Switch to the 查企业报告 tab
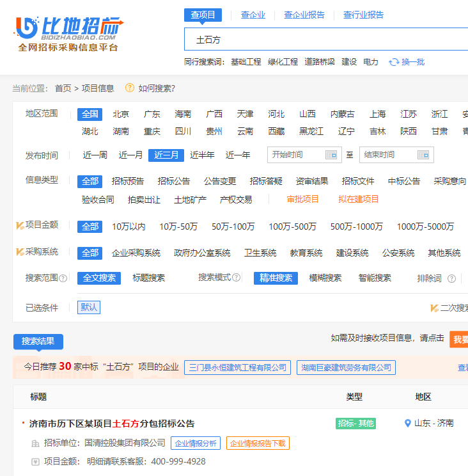 304,15
